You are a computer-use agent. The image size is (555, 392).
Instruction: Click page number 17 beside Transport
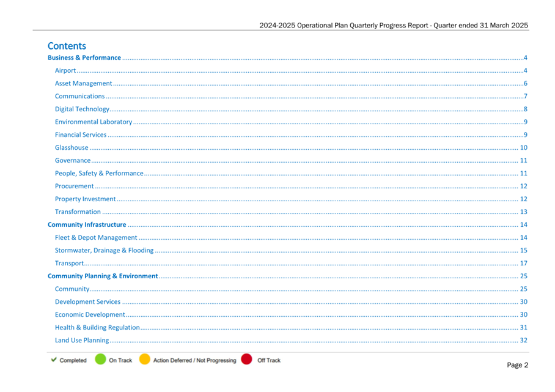coord(524,263)
